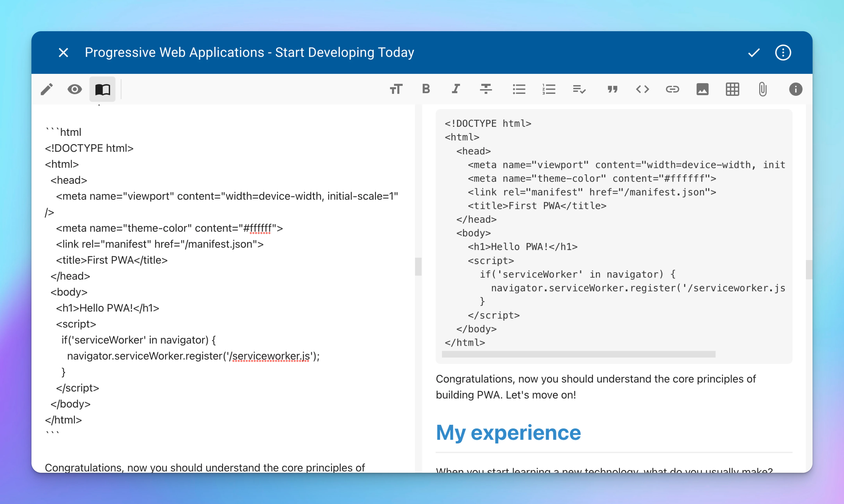Save the note with the checkmark icon

click(754, 53)
